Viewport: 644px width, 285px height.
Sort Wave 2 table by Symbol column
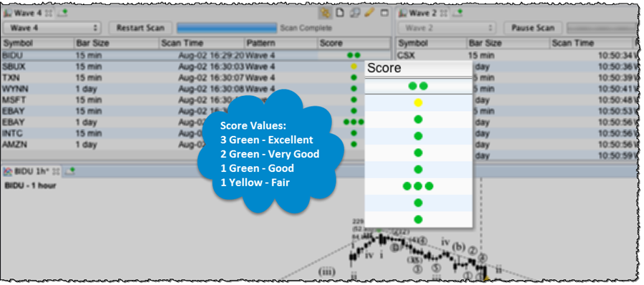click(431, 43)
